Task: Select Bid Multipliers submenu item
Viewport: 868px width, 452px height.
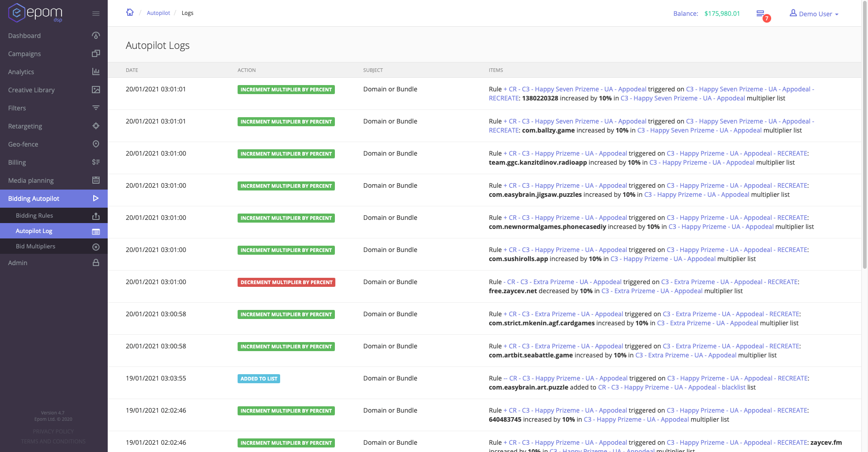Action: click(54, 246)
